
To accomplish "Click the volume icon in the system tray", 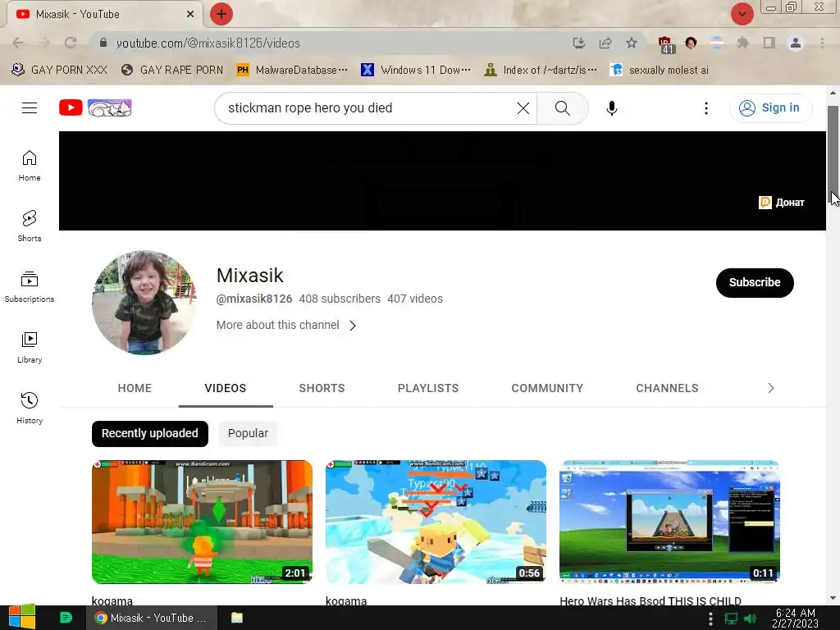I will click(x=750, y=619).
